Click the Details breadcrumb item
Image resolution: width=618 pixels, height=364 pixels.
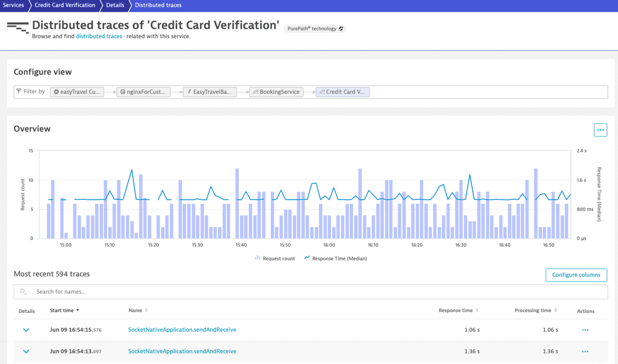(114, 5)
